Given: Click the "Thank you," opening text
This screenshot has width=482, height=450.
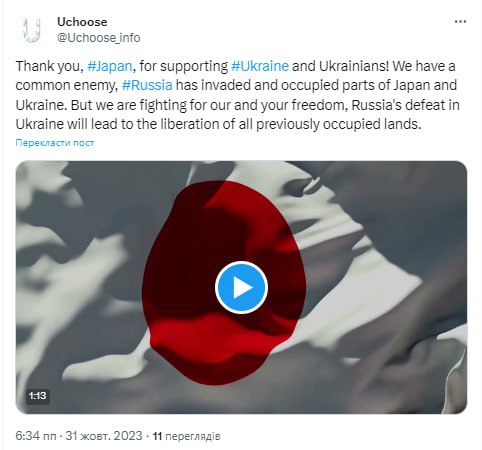Looking at the screenshot, I should pyautogui.click(x=49, y=66).
